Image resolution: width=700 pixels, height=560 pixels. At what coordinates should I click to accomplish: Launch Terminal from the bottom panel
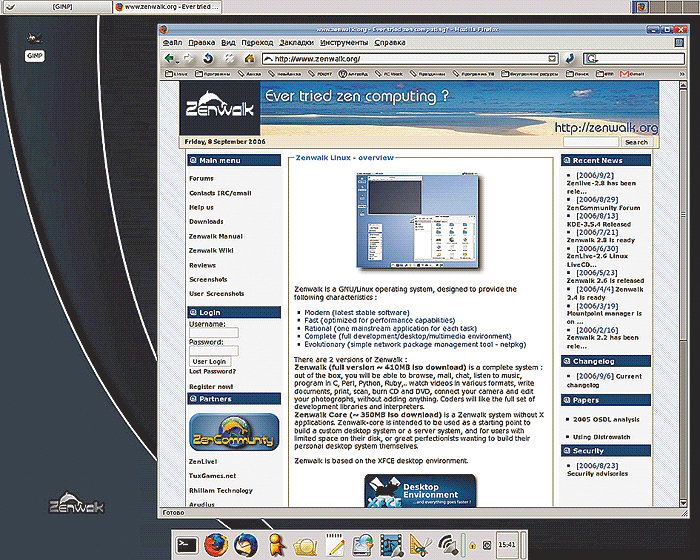[186, 545]
